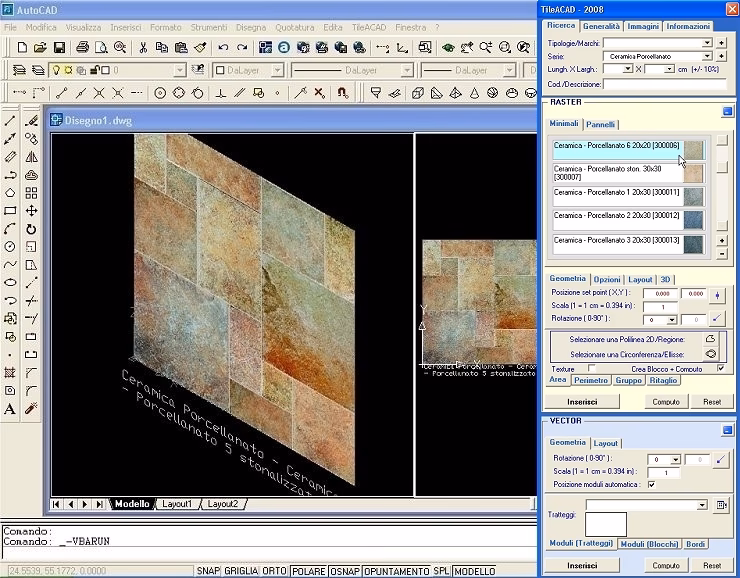Expand the Tipologie/Marchi dropdown

click(707, 43)
